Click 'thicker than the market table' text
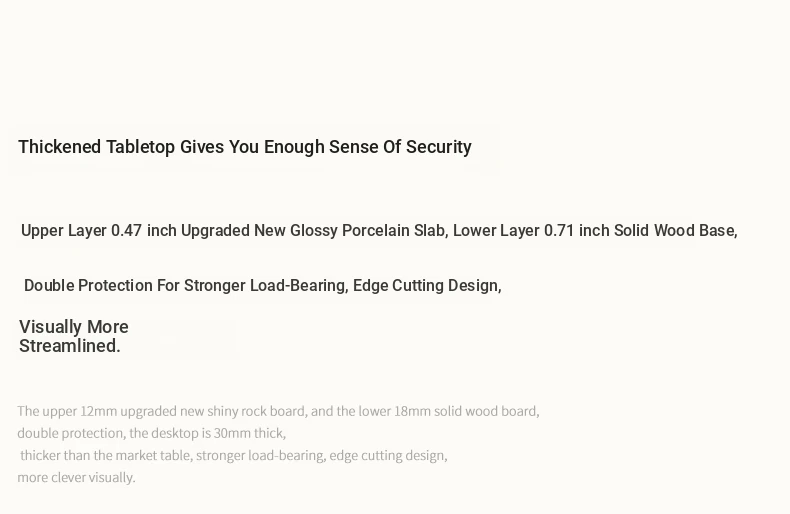This screenshot has height=514, width=790. tap(105, 456)
